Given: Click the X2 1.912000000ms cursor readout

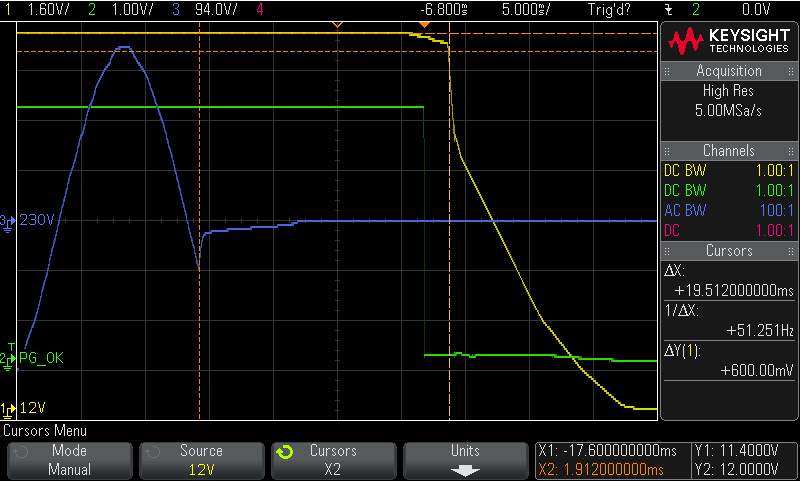Looking at the screenshot, I should (x=601, y=469).
